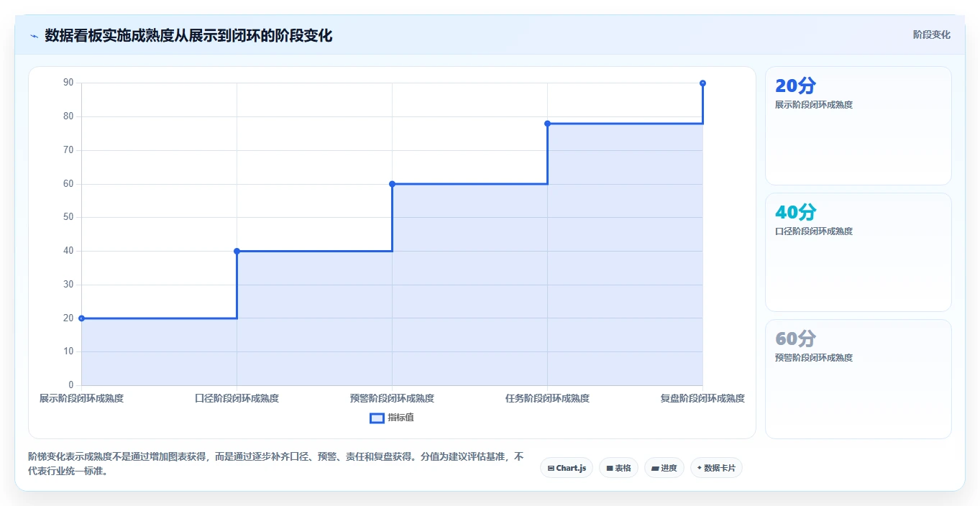Toggle the 指标值 legend color box
The width and height of the screenshot is (980, 506).
tap(377, 418)
